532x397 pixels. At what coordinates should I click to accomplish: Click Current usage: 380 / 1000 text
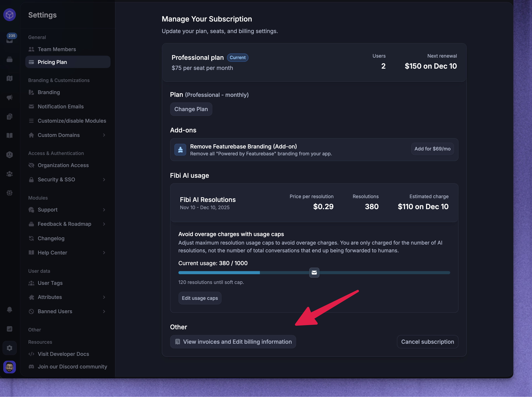point(213,263)
